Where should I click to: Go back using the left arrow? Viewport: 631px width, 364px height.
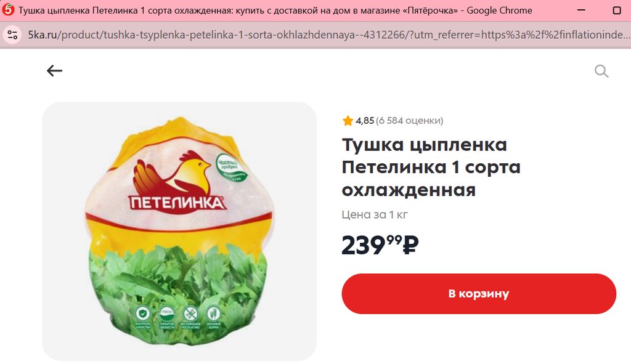(x=54, y=71)
